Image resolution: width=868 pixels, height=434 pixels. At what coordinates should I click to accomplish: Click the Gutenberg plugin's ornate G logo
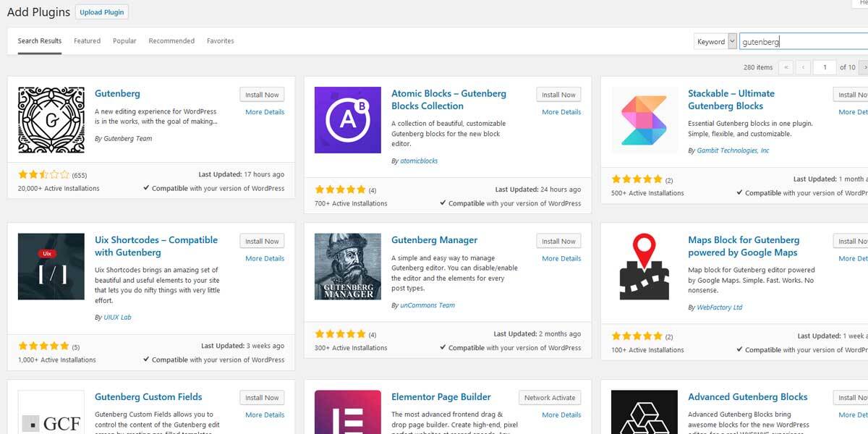click(51, 120)
